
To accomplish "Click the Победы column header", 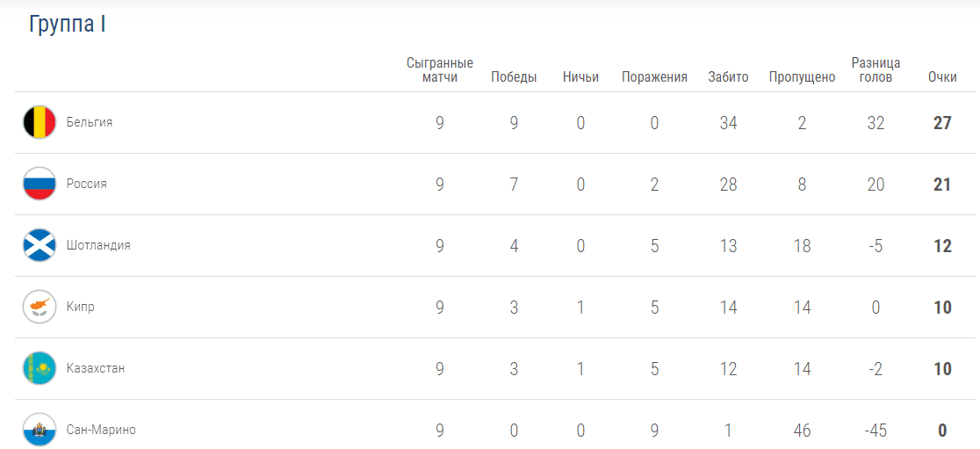I will (514, 77).
